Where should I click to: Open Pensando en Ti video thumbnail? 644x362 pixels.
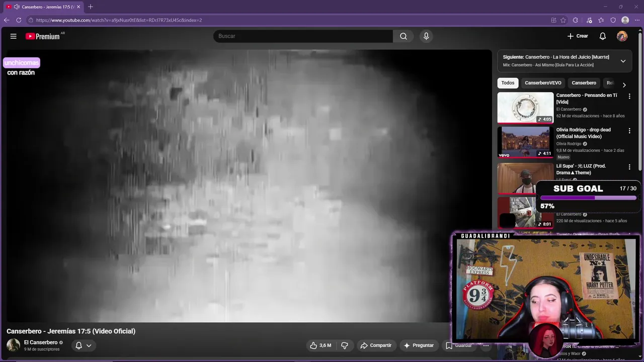tap(525, 108)
